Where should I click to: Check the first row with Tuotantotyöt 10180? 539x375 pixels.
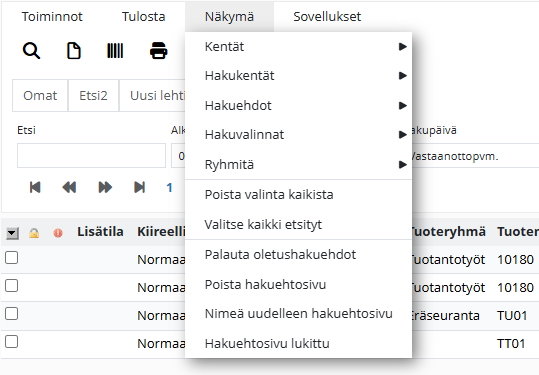point(11,258)
